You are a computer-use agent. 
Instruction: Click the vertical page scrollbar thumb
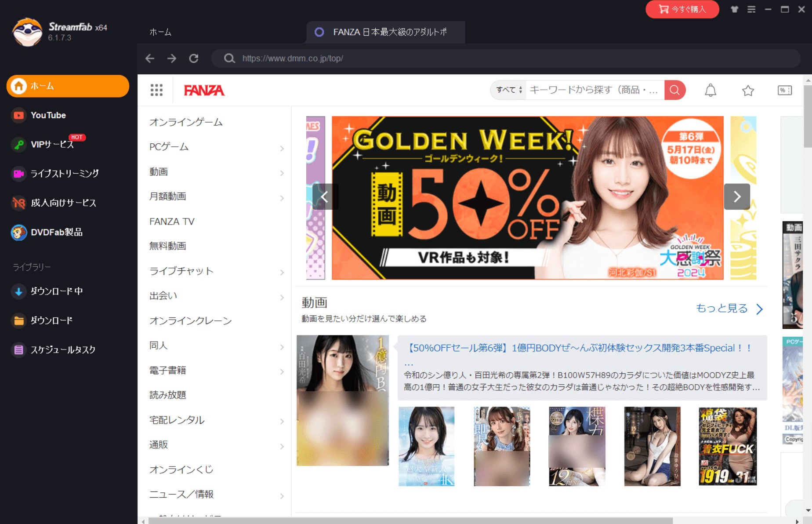tap(808, 116)
